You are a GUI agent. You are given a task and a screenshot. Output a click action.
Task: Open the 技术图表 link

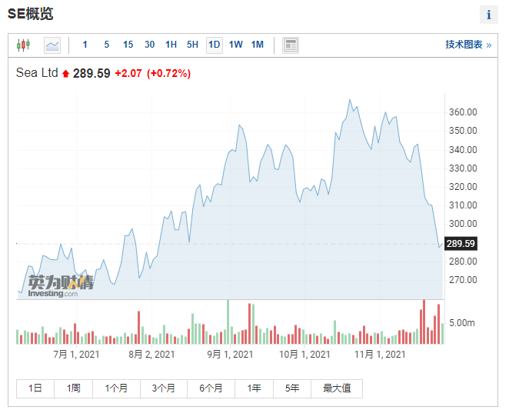(x=468, y=45)
